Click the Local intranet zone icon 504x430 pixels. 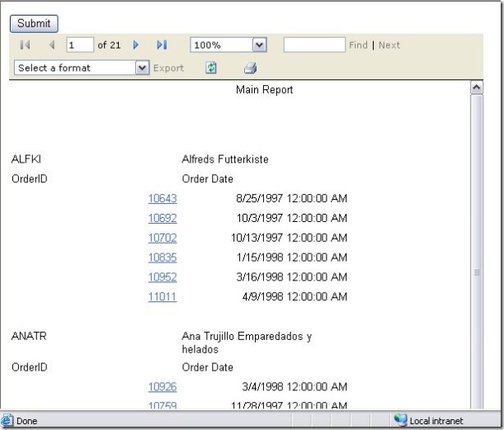401,420
